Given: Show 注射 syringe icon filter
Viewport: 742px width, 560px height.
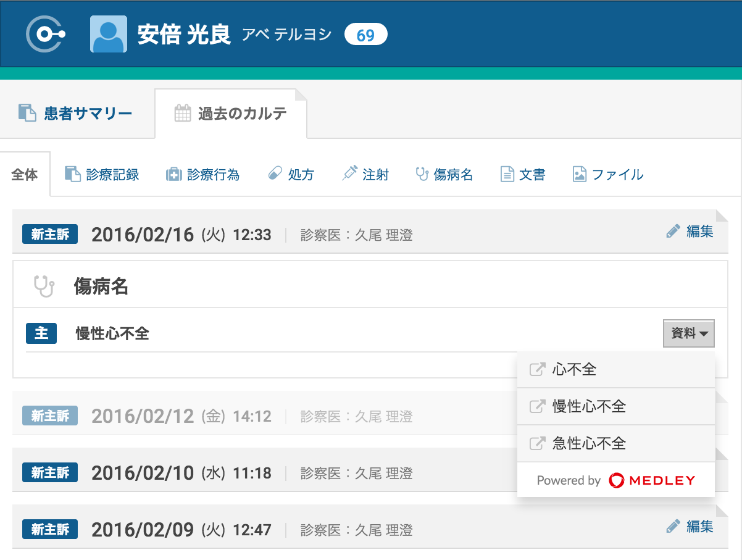Looking at the screenshot, I should (349, 174).
